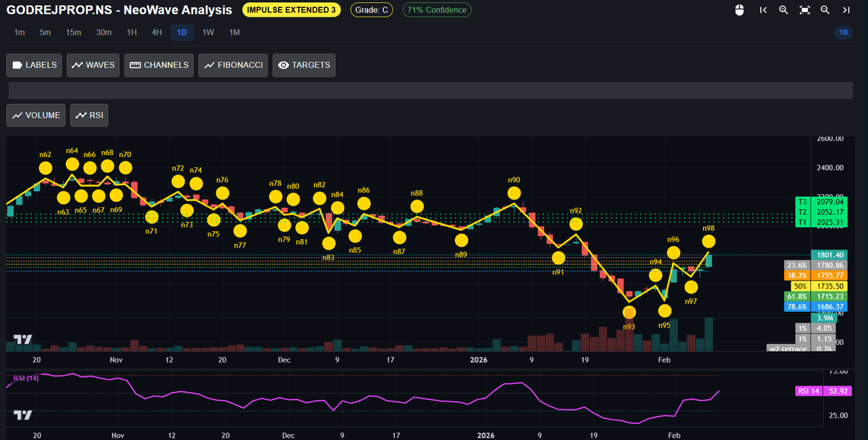This screenshot has height=440, width=868.
Task: Click the TradingView logo in the price chart
Action: 23,340
